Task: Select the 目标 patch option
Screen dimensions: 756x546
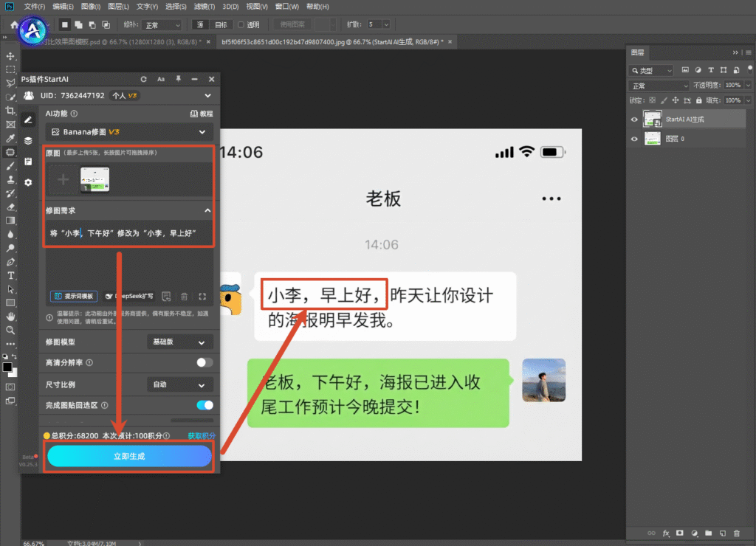Action: tap(221, 24)
